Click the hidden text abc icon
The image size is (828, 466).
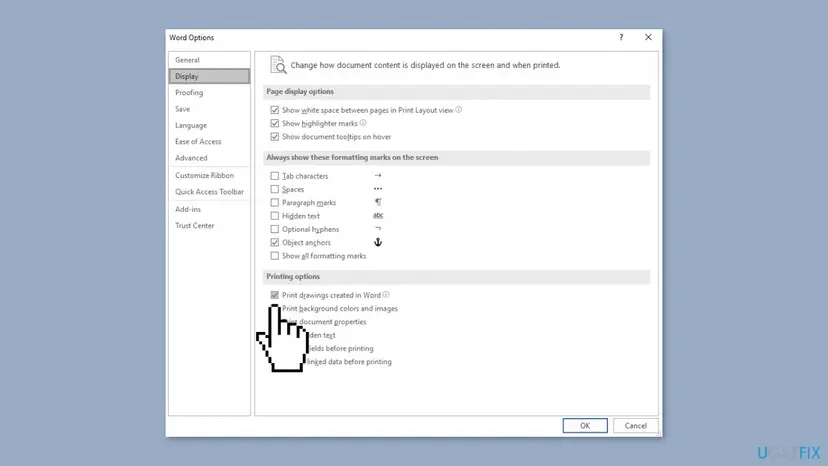pos(378,216)
